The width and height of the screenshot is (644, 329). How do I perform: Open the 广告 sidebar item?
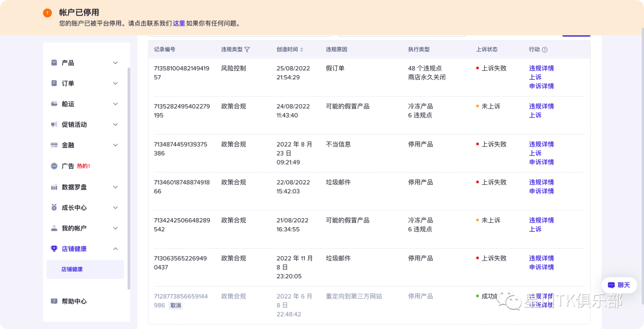[85, 166]
